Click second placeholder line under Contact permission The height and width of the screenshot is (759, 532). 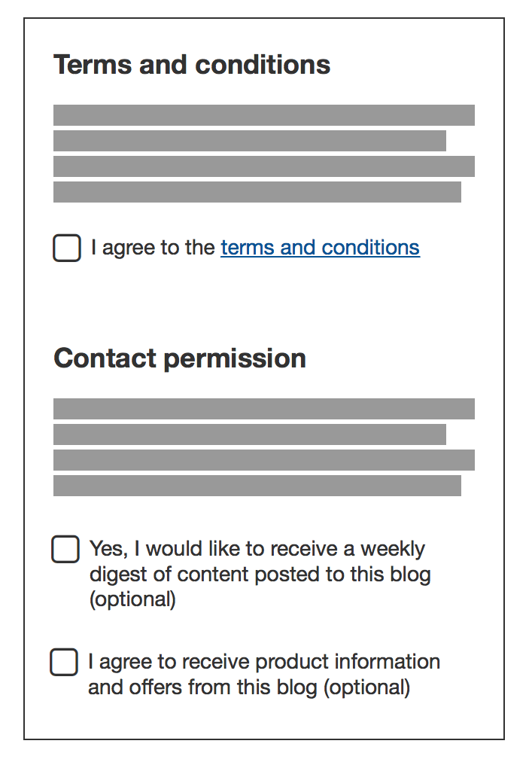click(249, 434)
